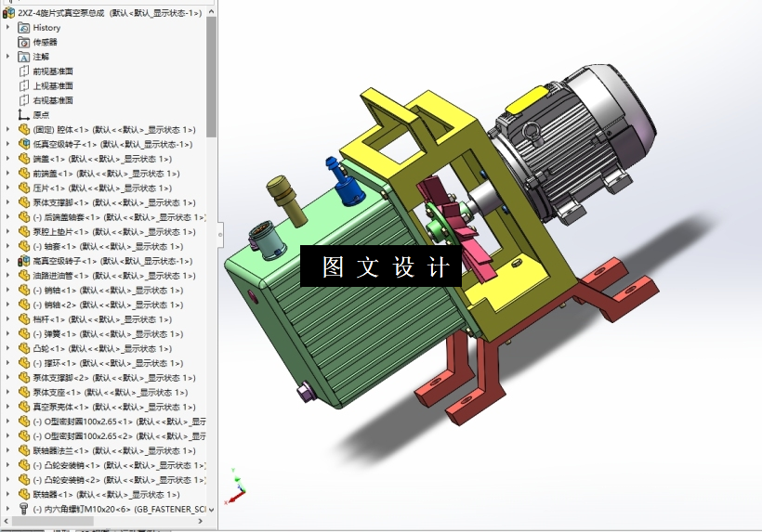Click the right arrow of the tree's horizontal scrollbar
The width and height of the screenshot is (762, 532).
(200, 521)
